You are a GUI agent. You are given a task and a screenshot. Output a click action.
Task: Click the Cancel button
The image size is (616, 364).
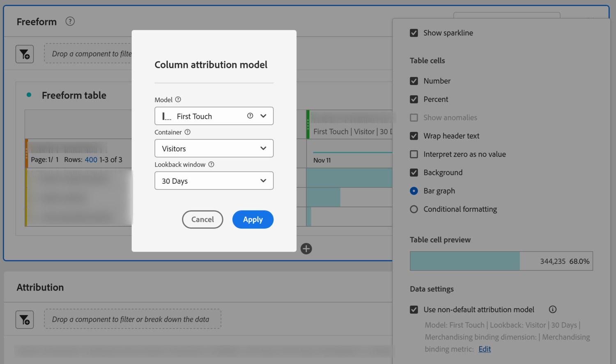pos(202,220)
